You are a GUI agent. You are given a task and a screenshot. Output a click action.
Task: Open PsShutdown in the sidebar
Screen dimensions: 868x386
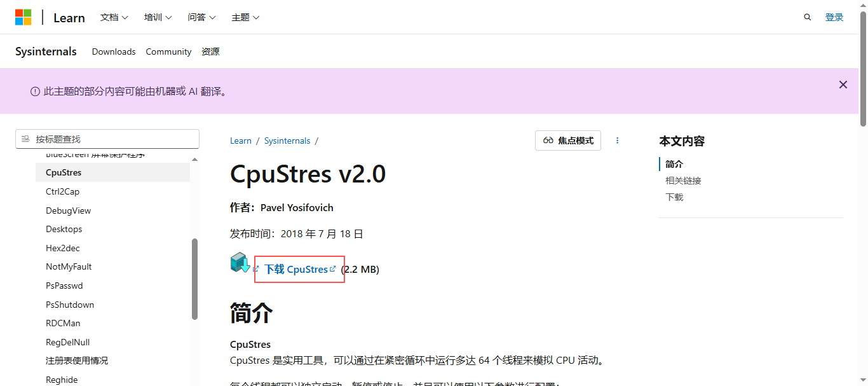click(70, 305)
